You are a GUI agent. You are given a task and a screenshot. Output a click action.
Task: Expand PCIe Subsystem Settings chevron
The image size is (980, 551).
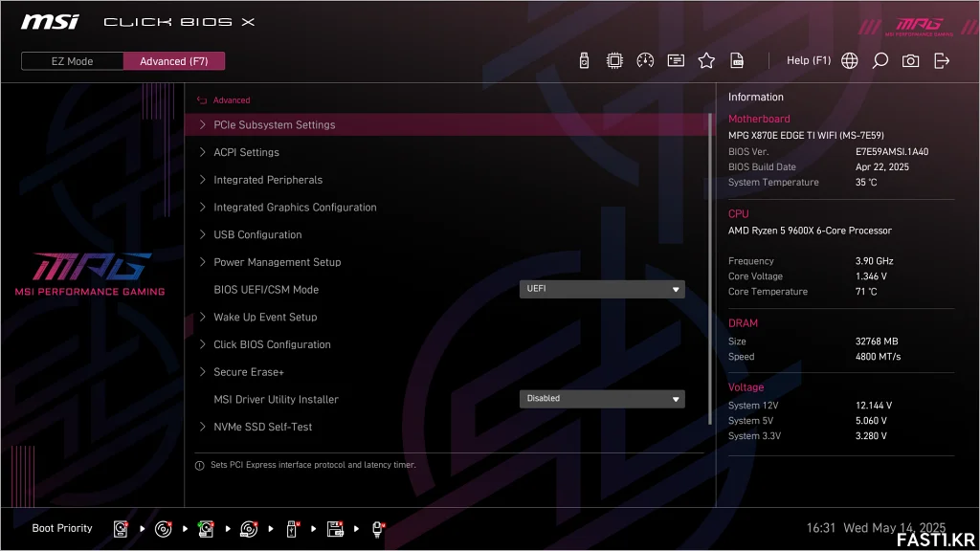(x=202, y=125)
